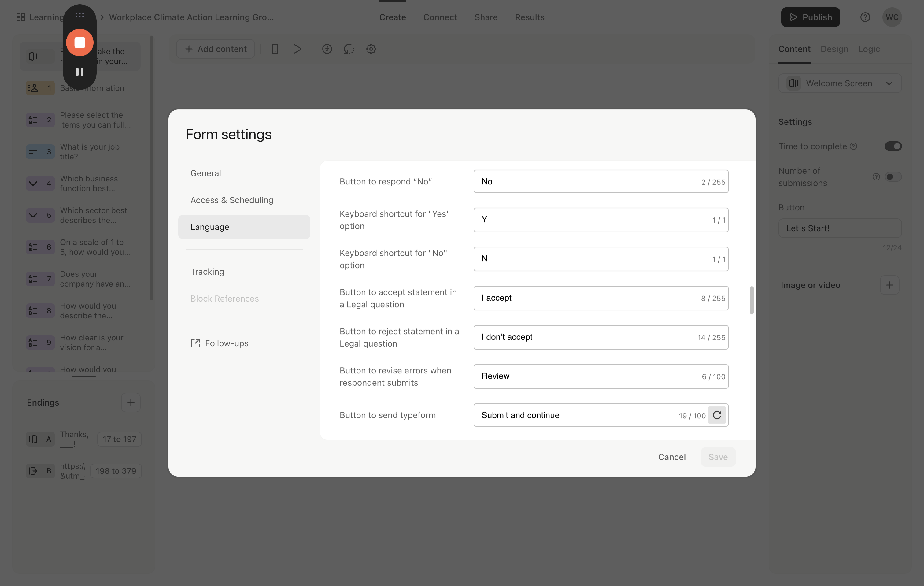Open the WC account avatar
The width and height of the screenshot is (924, 586).
point(892,17)
